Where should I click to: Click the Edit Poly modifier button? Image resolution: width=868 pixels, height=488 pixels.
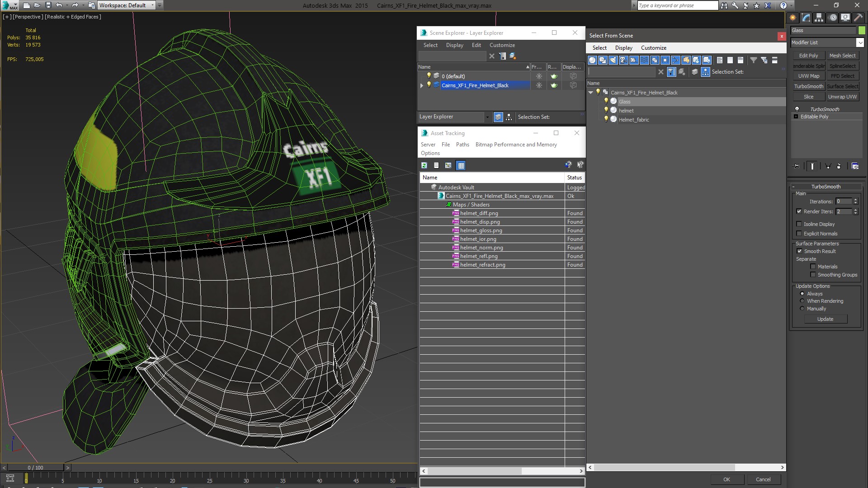(808, 56)
